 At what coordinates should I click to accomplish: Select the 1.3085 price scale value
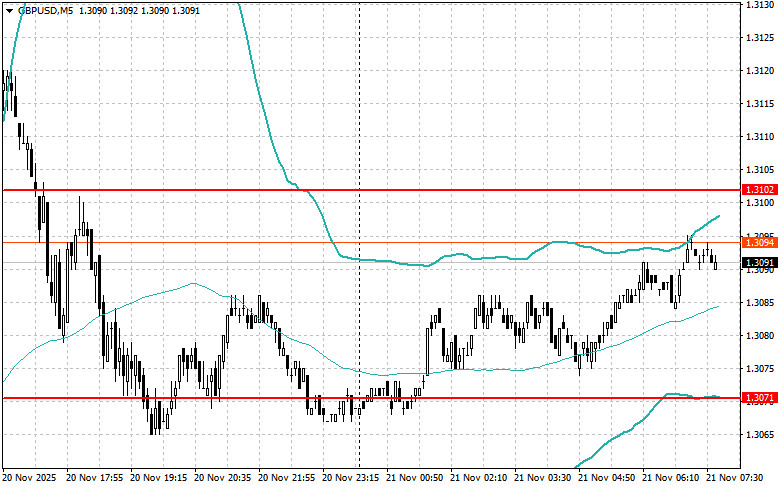point(760,303)
